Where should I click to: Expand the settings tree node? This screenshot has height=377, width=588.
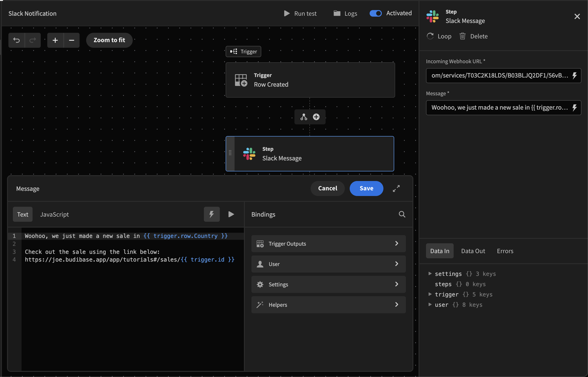[x=430, y=274]
